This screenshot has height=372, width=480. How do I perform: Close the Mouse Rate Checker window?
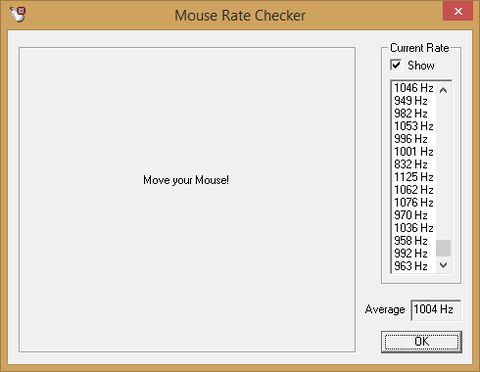(458, 11)
